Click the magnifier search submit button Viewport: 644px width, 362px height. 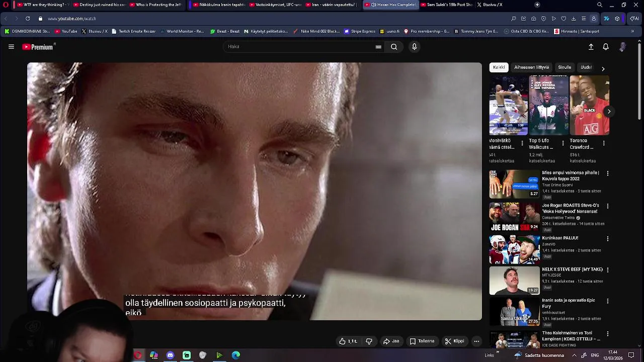pyautogui.click(x=394, y=47)
